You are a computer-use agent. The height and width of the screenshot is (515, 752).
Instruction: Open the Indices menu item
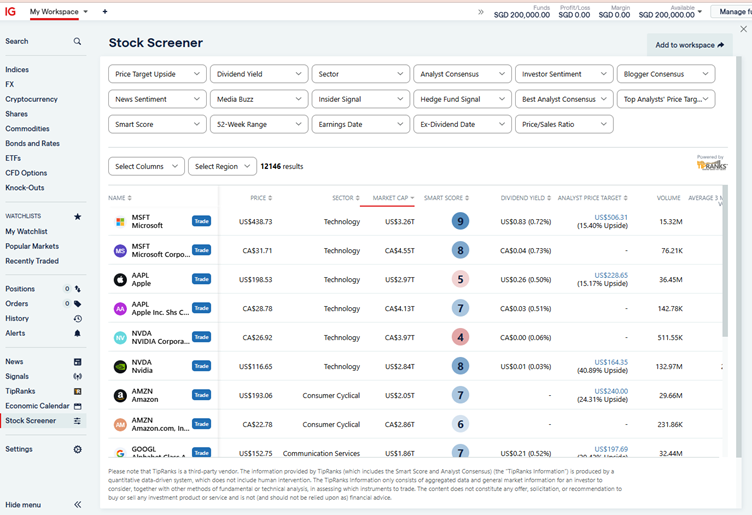point(17,70)
